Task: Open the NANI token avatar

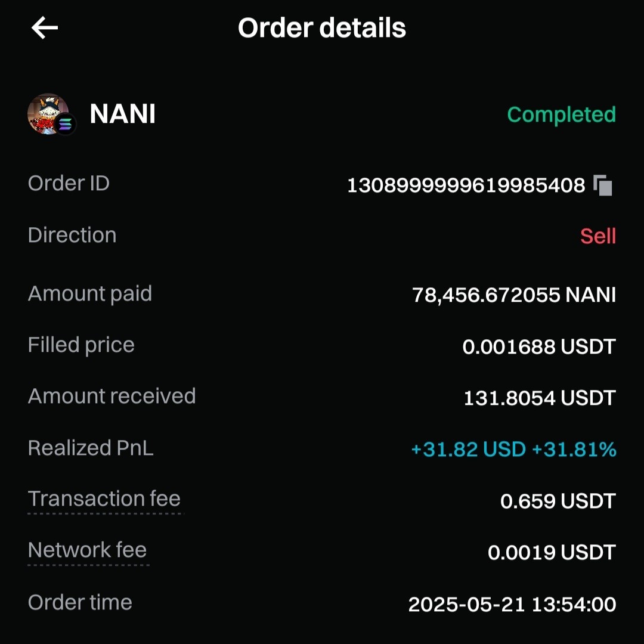Action: (x=48, y=114)
